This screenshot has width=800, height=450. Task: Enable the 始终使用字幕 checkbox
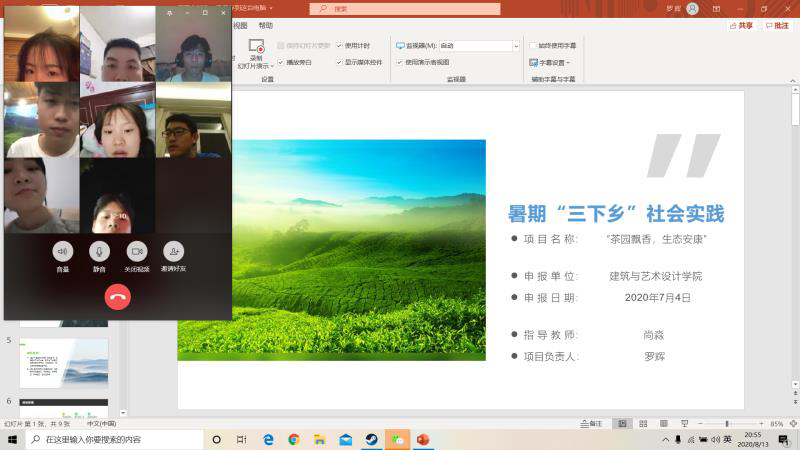coord(533,46)
